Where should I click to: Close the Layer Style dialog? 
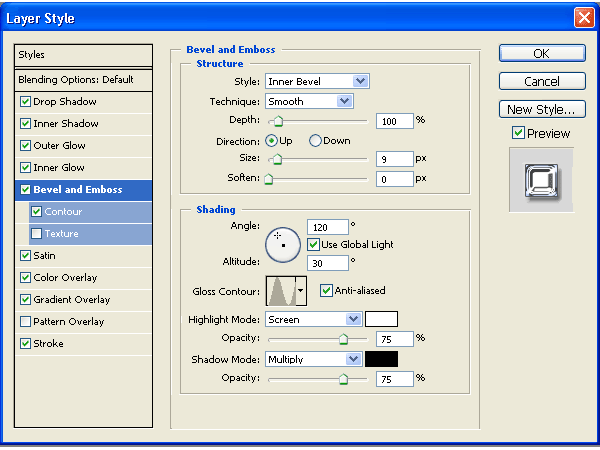(x=583, y=18)
